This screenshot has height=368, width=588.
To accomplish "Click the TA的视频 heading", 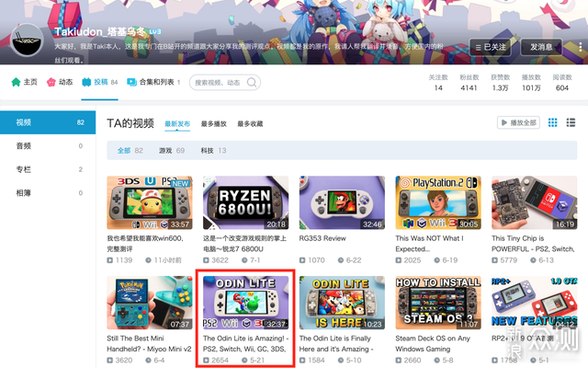I will (130, 123).
